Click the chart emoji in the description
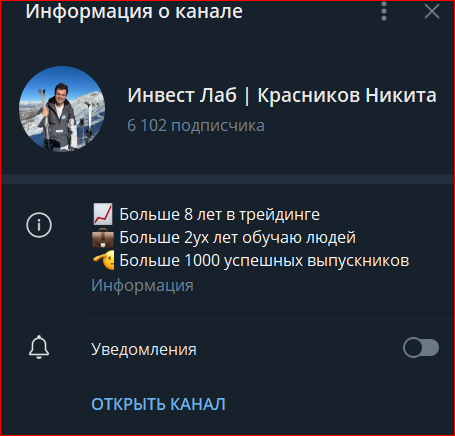Viewport: 455px width, 436px height. (x=103, y=214)
